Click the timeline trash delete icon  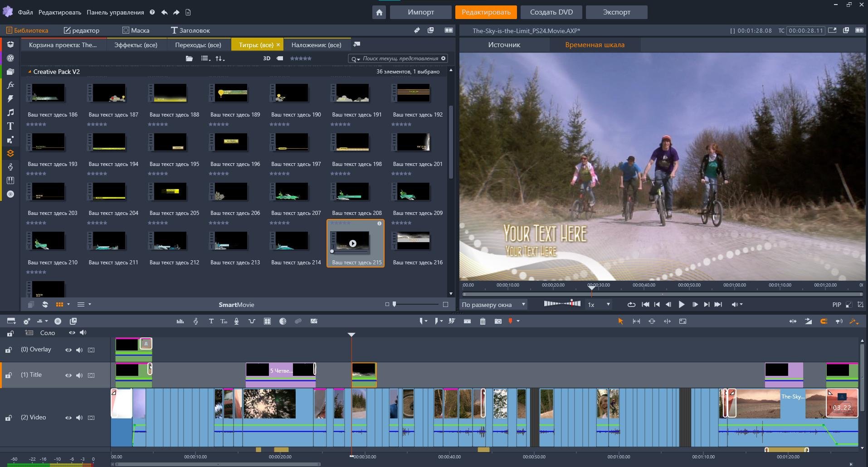tap(483, 321)
